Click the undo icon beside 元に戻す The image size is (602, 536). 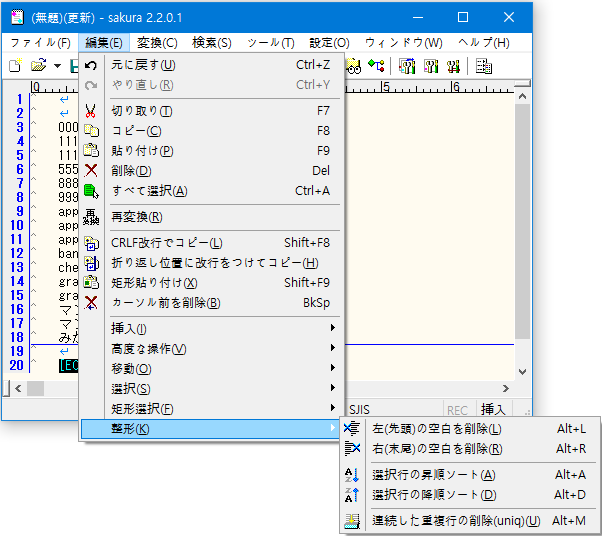tap(91, 65)
